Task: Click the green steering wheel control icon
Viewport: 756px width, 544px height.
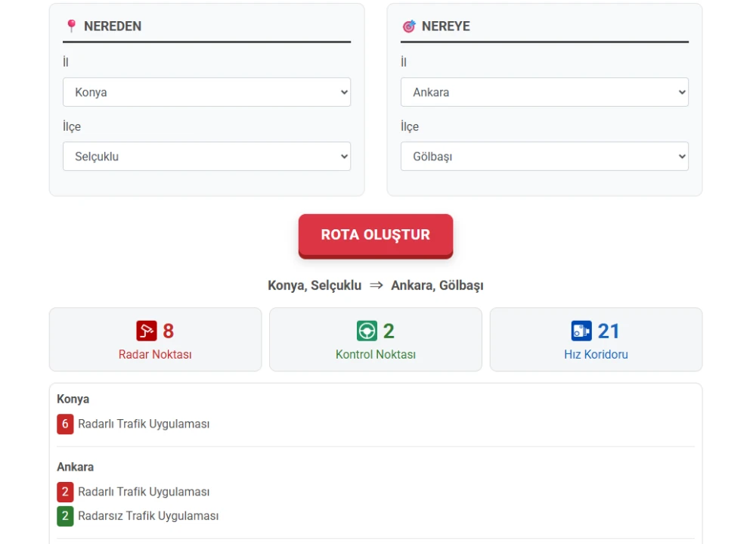Action: [367, 331]
